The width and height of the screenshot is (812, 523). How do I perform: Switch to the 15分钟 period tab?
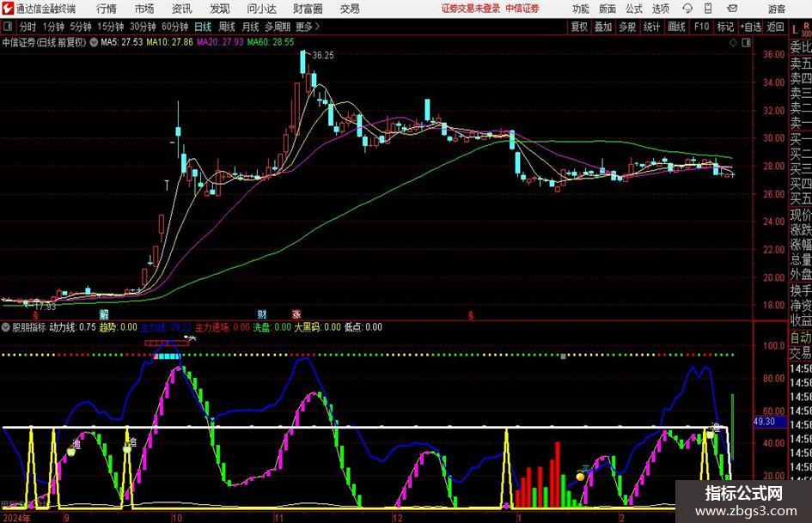click(110, 27)
